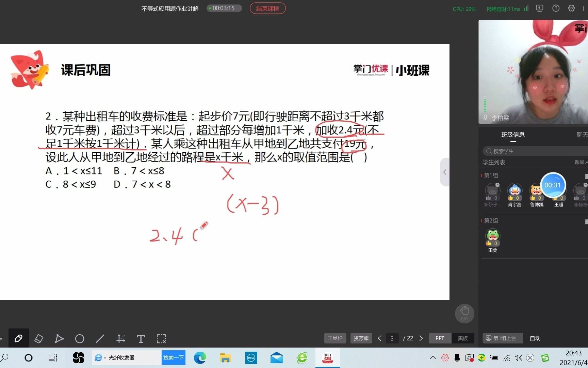Select the circle shape tool
The width and height of the screenshot is (588, 368).
click(x=80, y=338)
